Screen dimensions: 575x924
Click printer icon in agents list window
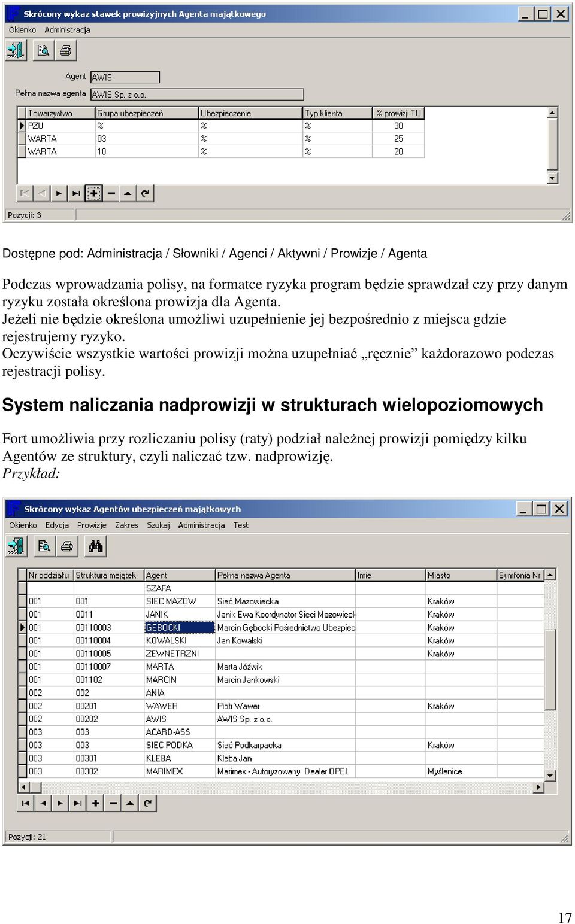pos(66,546)
